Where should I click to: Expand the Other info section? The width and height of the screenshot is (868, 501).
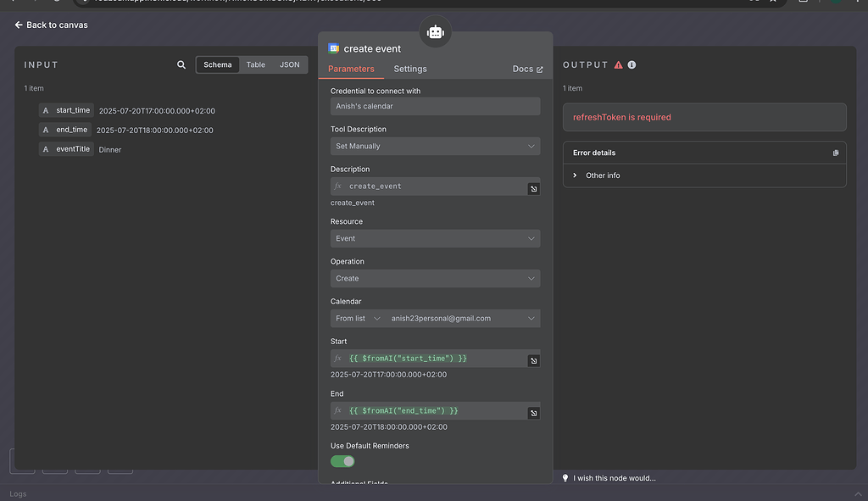[x=603, y=175]
